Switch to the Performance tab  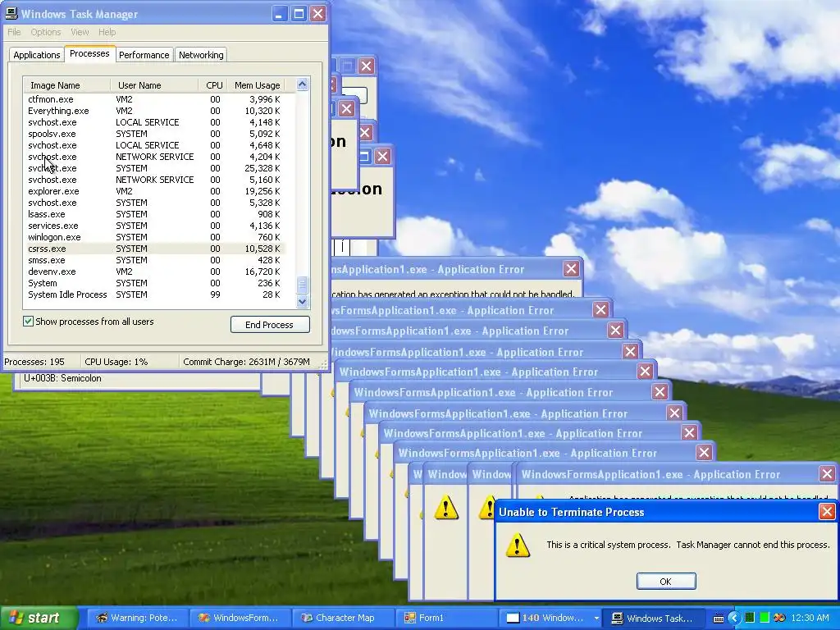point(144,55)
